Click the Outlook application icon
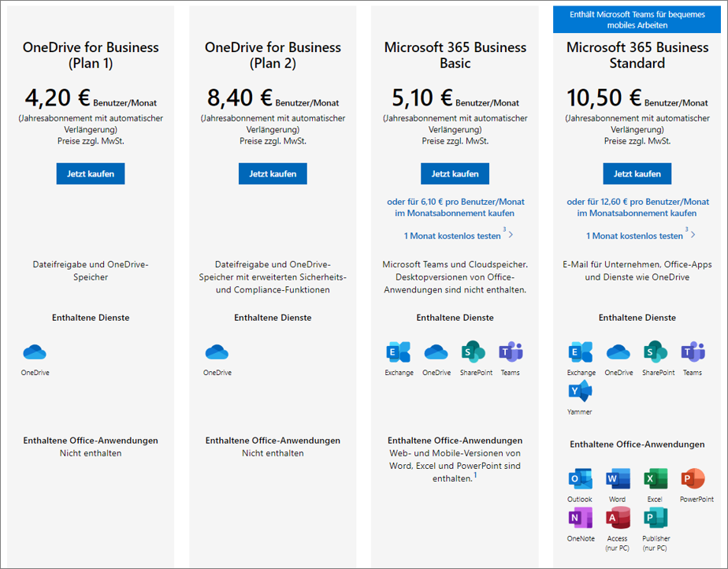 580,478
